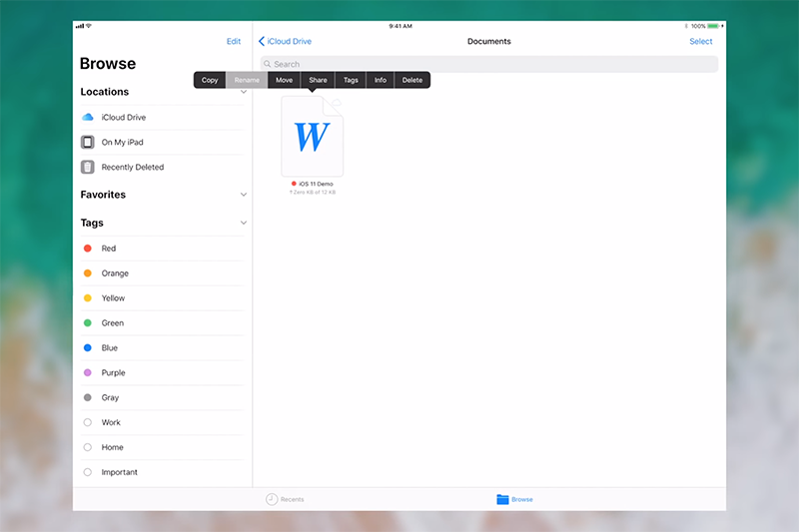Filter by the Purple tag
This screenshot has width=799, height=532.
coord(162,372)
